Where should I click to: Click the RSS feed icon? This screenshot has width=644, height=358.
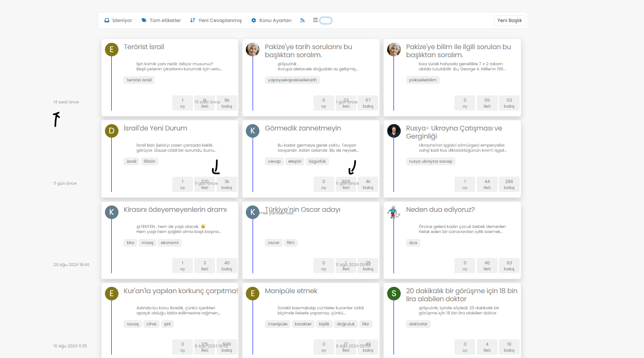click(x=302, y=20)
